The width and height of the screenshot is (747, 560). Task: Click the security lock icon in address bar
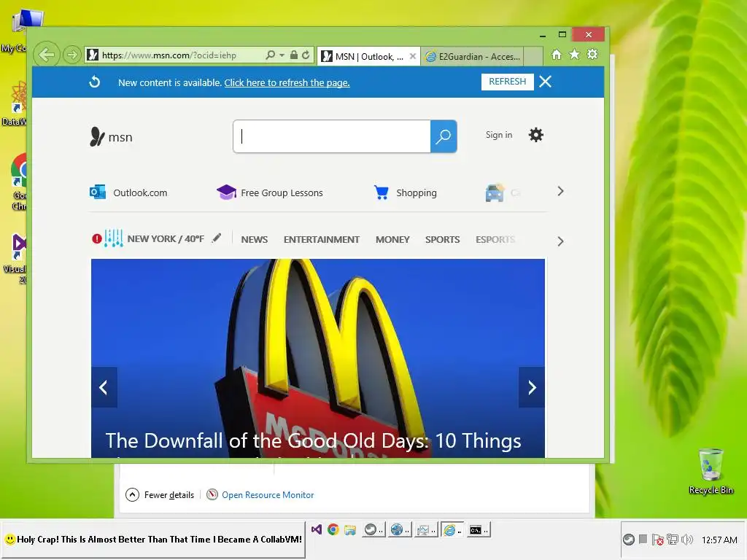pos(294,55)
